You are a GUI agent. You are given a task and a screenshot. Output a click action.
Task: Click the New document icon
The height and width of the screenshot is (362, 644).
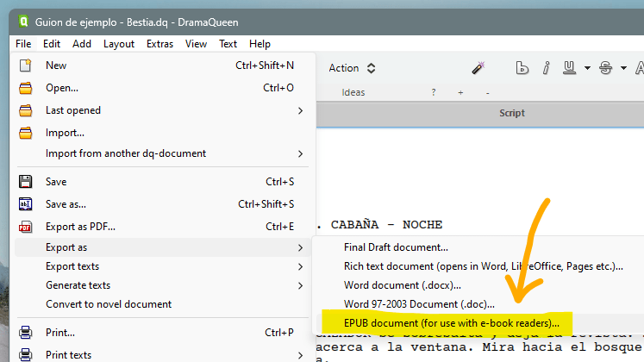[x=26, y=66]
